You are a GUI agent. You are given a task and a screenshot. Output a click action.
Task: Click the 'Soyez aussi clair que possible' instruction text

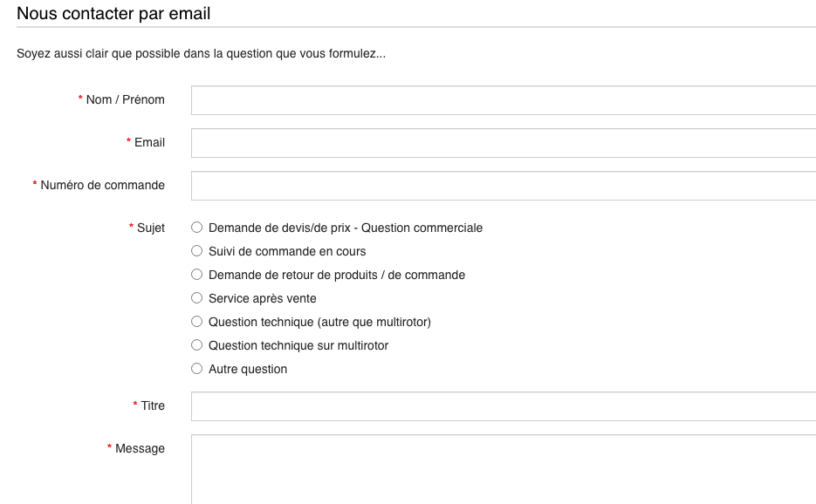[x=201, y=53]
